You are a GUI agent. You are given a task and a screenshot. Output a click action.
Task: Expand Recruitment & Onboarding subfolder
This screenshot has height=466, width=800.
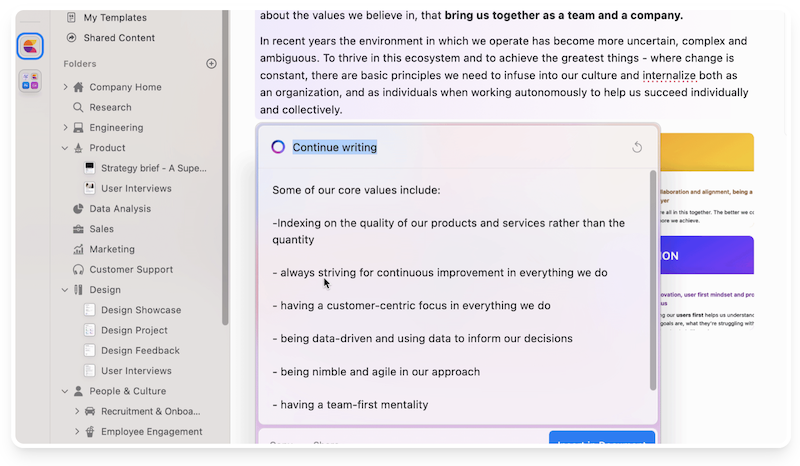(x=77, y=411)
